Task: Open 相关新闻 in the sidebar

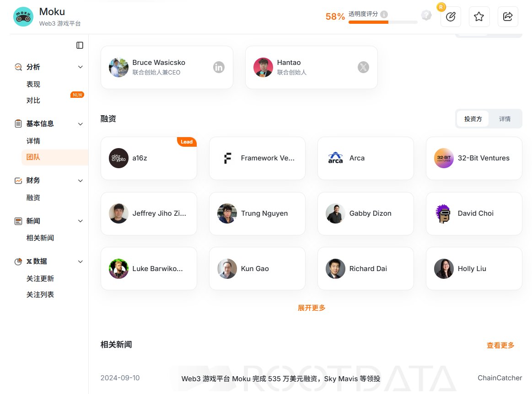Action: pos(40,238)
